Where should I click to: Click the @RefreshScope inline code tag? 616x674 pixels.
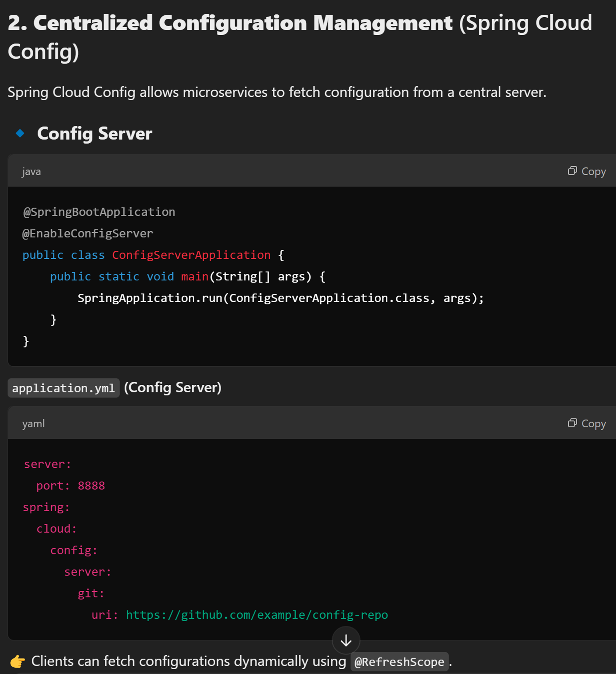tap(399, 662)
